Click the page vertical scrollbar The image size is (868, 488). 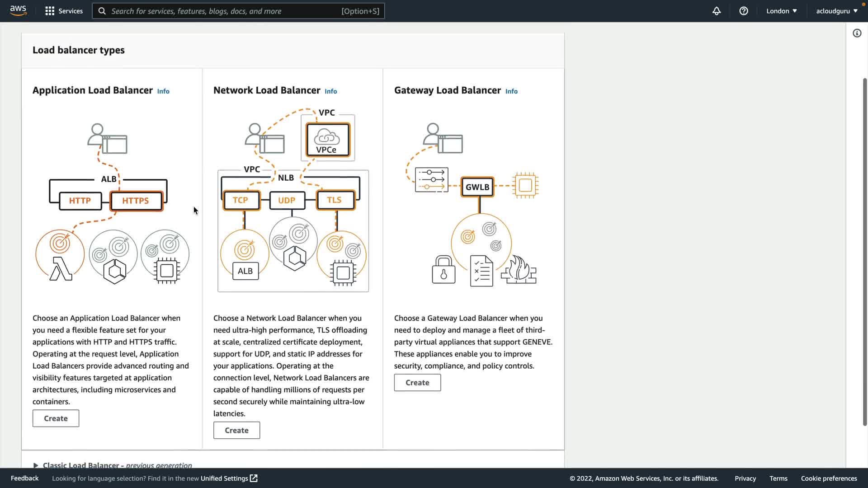[864, 251]
